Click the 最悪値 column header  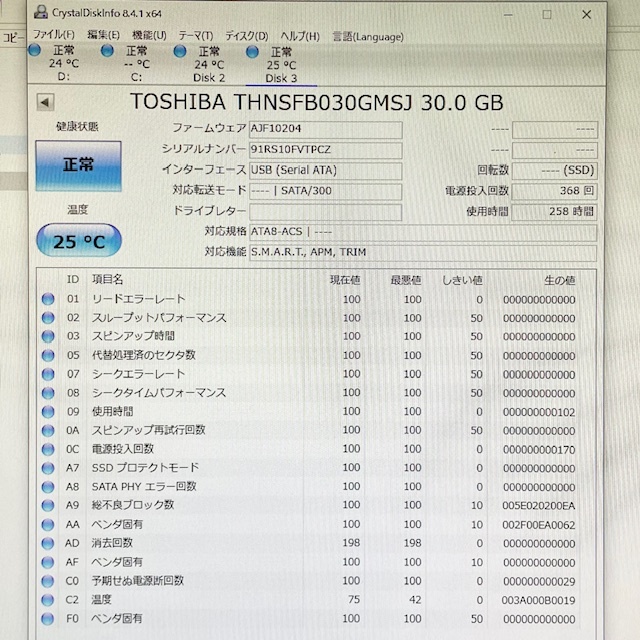(406, 280)
